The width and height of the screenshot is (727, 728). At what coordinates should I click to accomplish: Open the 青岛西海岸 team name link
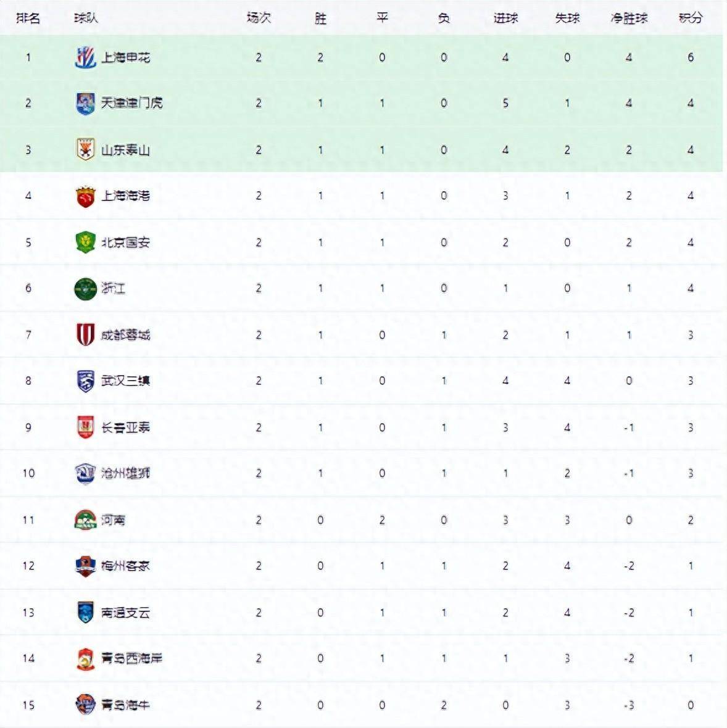131,658
